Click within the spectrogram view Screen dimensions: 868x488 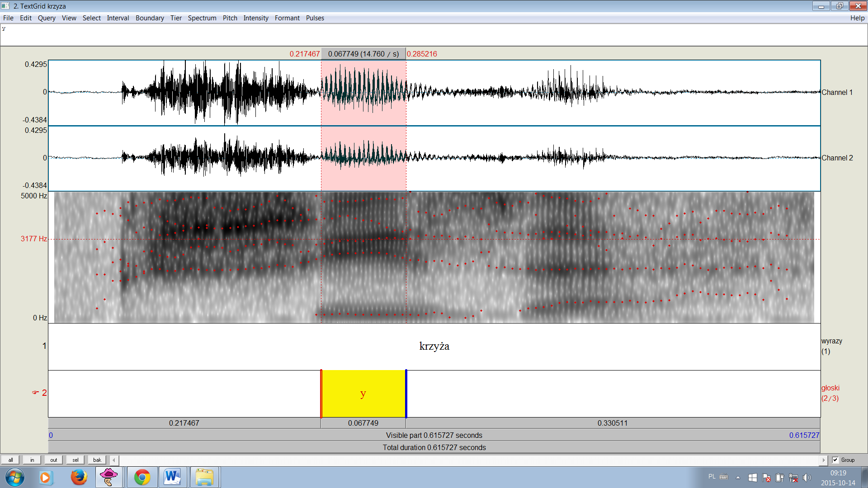pyautogui.click(x=434, y=257)
